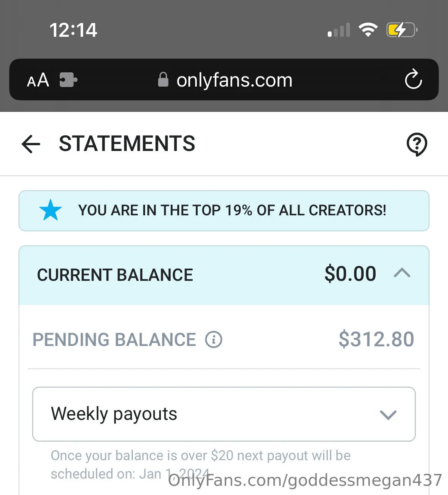Tap the padlock icon in address bar
448x495 pixels.
point(163,80)
